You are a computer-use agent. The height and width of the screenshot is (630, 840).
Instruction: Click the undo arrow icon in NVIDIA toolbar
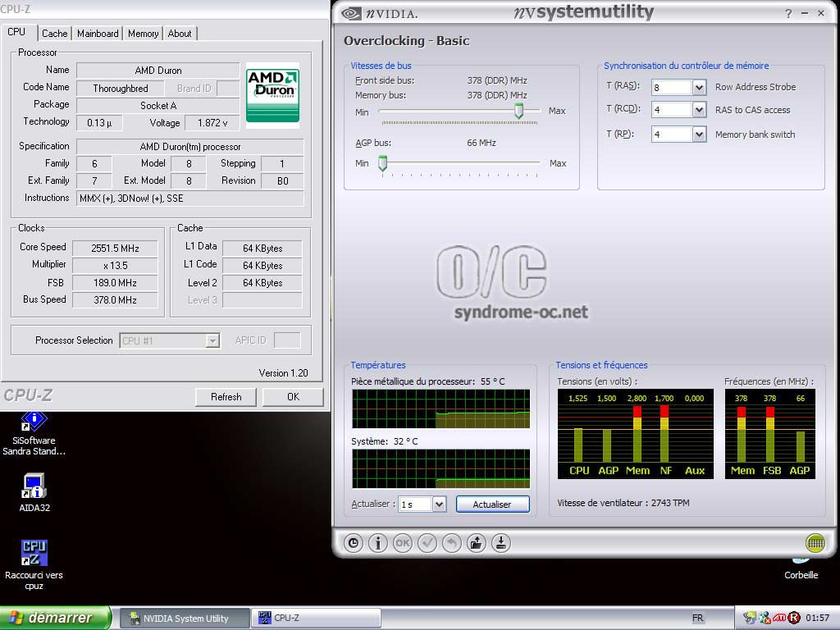(x=452, y=543)
